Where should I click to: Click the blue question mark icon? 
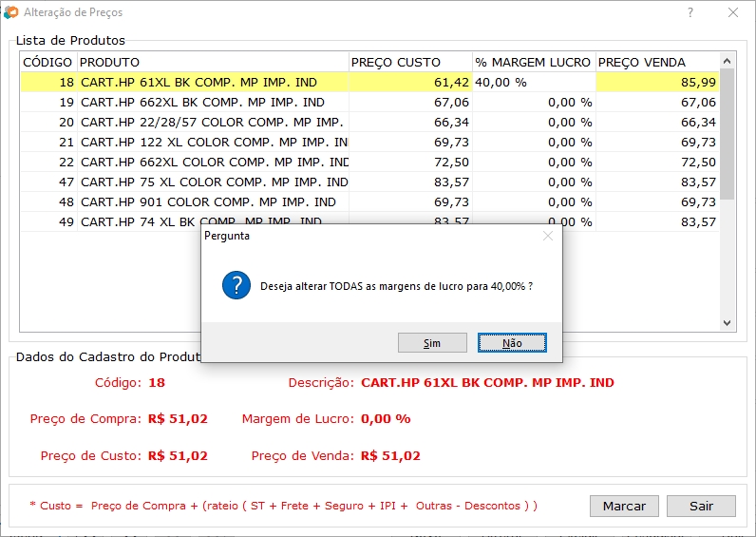236,284
